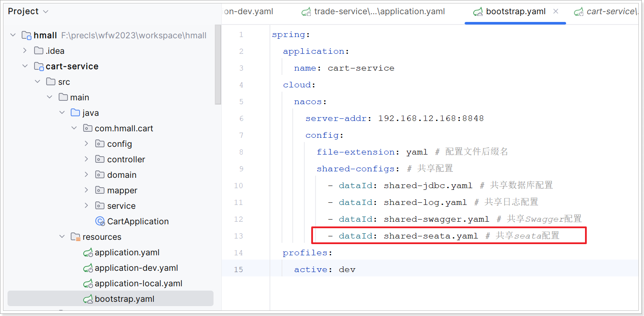Click the 'name: cart-service' line
644x316 pixels.
[344, 68]
